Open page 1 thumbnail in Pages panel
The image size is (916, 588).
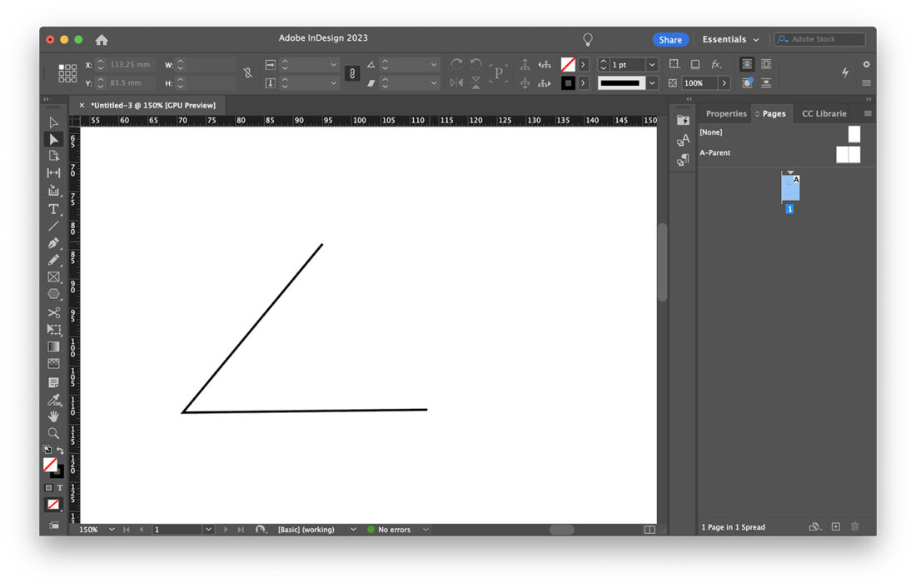(x=789, y=187)
